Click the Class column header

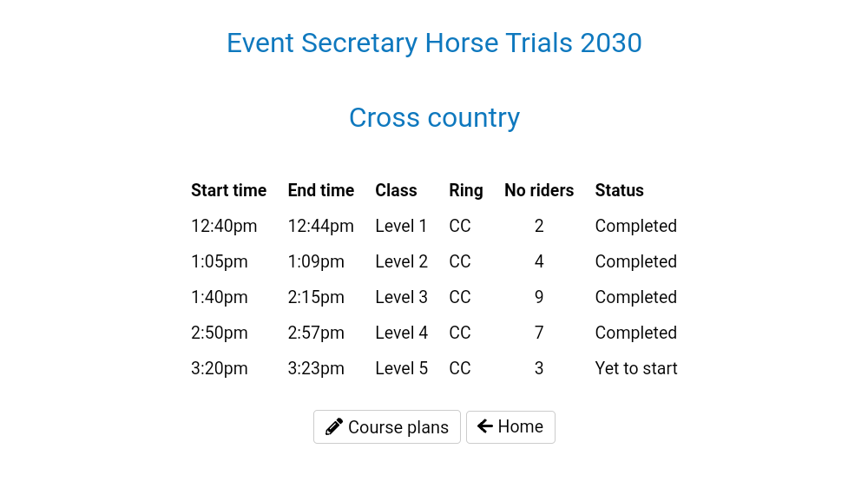[396, 190]
